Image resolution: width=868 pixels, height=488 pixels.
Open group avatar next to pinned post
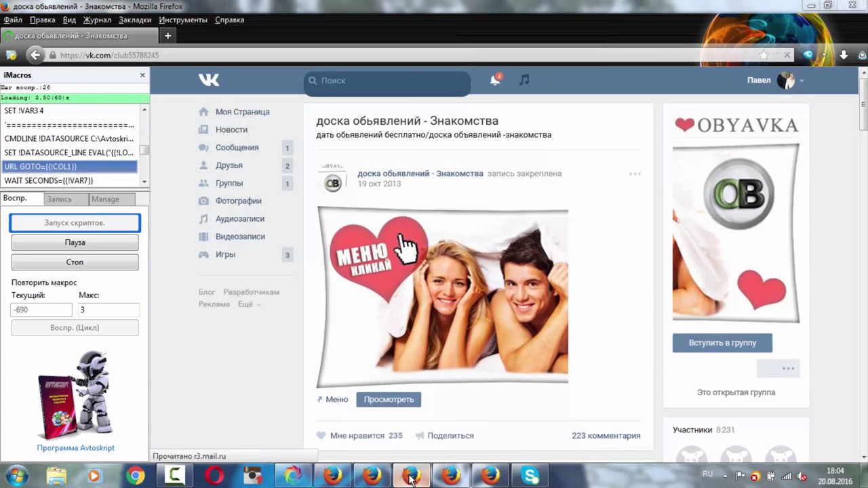coord(333,178)
